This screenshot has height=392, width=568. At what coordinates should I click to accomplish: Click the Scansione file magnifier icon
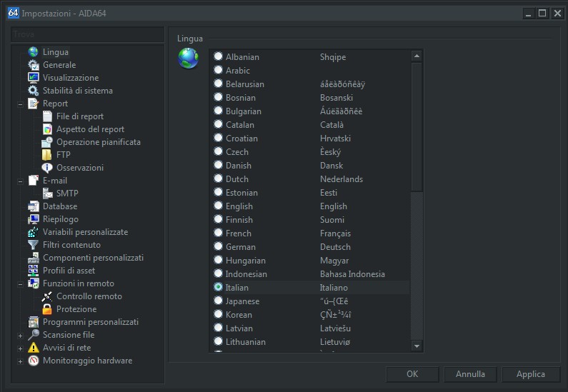click(x=34, y=335)
